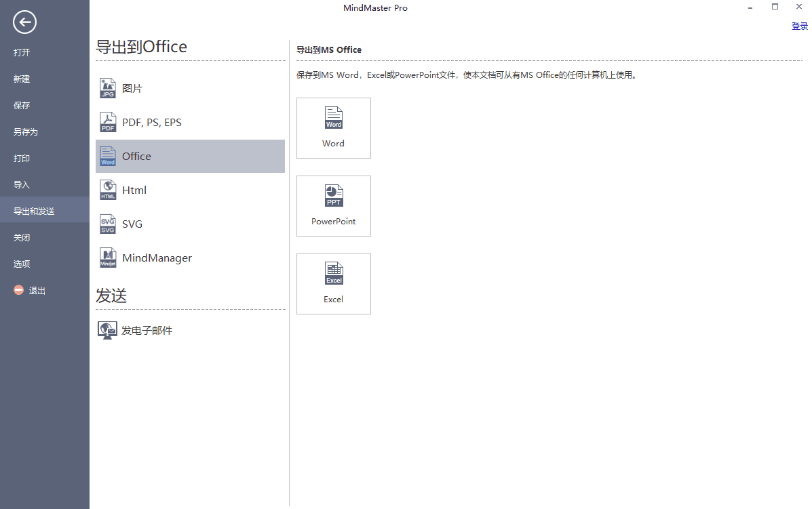Click the back arrow circle icon
This screenshot has height=509, width=812.
coord(24,22)
